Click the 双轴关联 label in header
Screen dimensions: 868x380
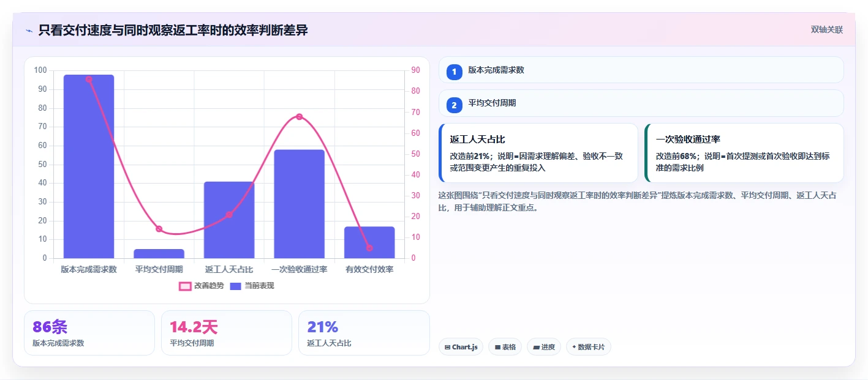point(827,29)
